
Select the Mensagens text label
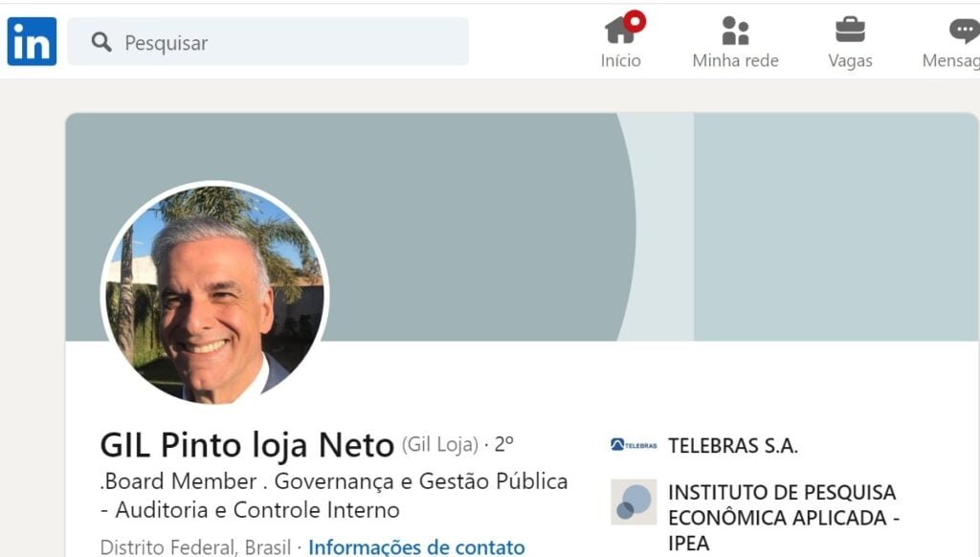(x=951, y=60)
